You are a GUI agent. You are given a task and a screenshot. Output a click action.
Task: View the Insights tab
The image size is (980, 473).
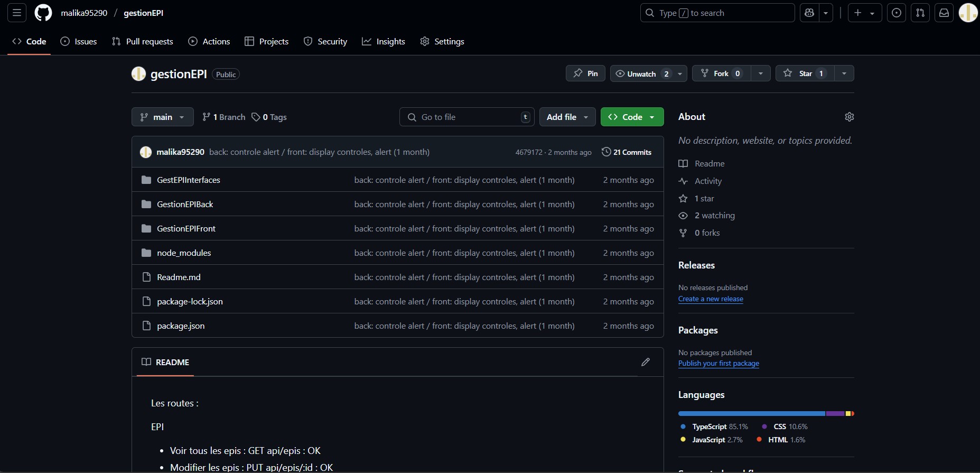tap(384, 41)
